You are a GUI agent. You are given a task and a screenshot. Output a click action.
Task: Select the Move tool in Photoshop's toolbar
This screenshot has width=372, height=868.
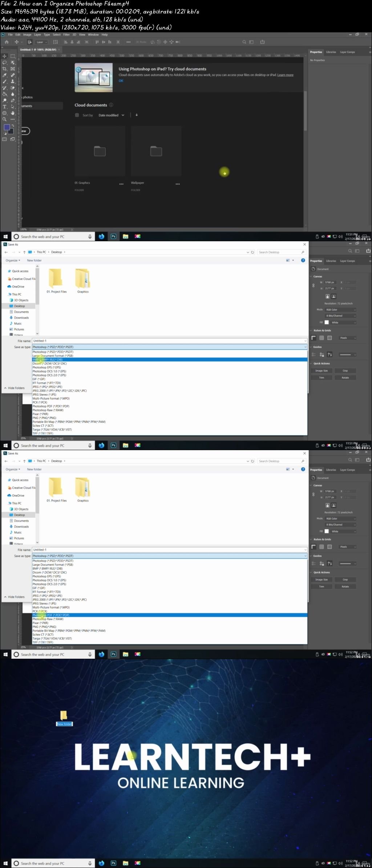coord(5,56)
